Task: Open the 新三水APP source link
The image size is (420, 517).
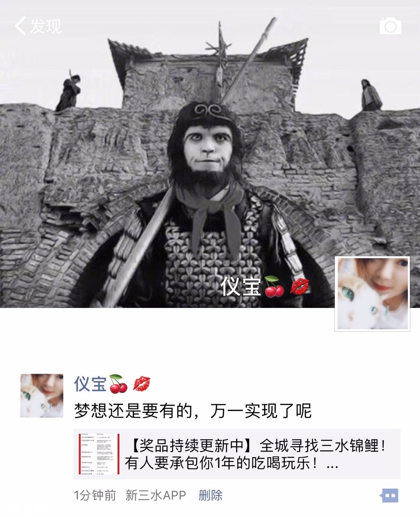Action: point(156,495)
